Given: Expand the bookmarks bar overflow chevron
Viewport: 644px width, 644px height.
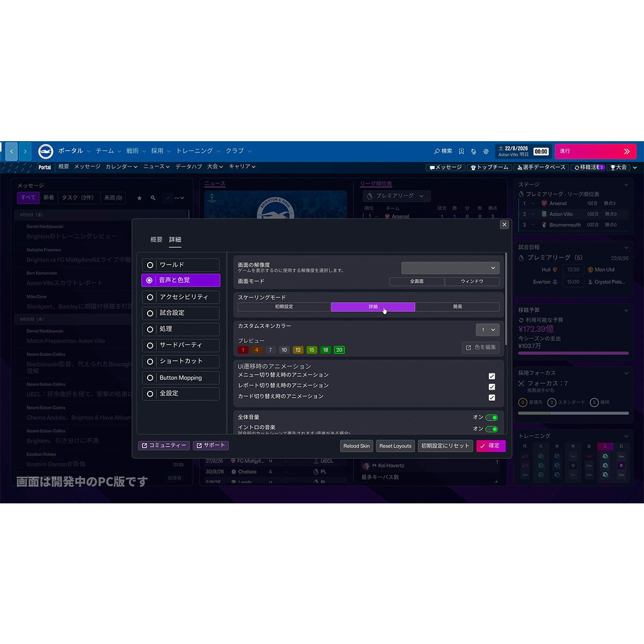Looking at the screenshot, I should [635, 167].
